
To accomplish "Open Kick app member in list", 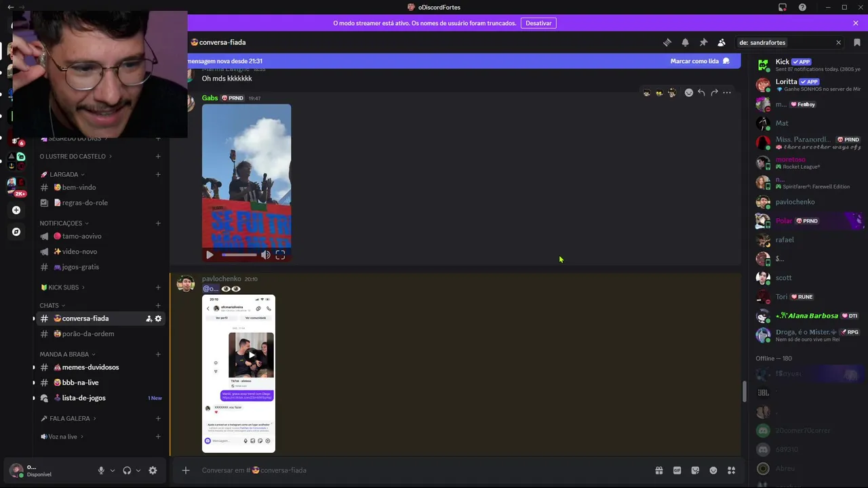I will [808, 65].
